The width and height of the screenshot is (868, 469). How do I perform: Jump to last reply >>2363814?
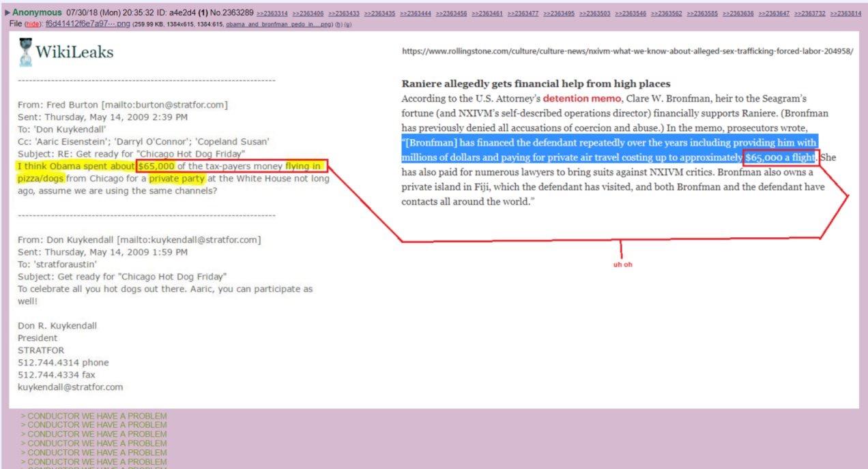pos(845,14)
